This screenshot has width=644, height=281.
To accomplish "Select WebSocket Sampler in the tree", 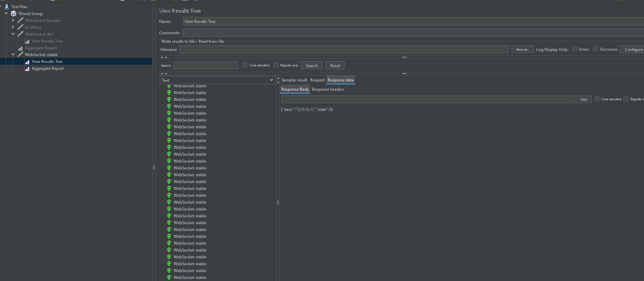I will click(43, 20).
